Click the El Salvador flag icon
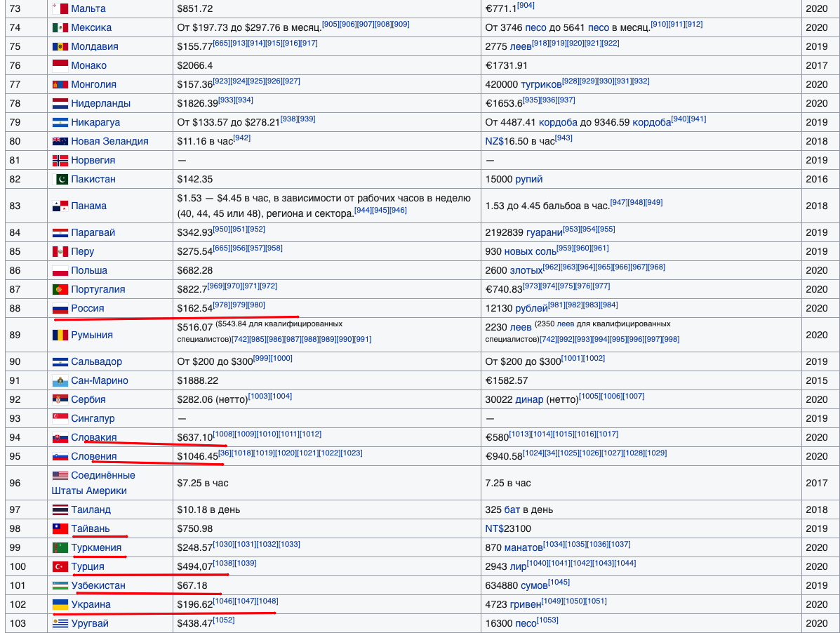 pos(60,362)
